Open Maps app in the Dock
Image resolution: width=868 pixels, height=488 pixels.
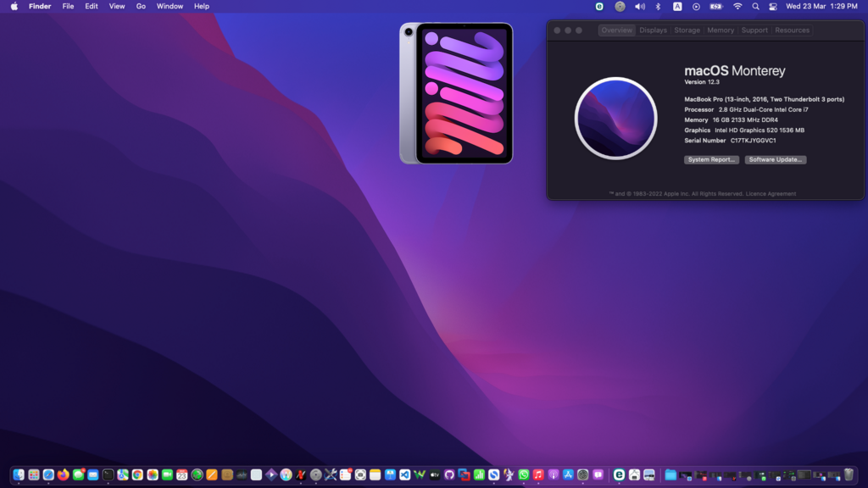123,474
